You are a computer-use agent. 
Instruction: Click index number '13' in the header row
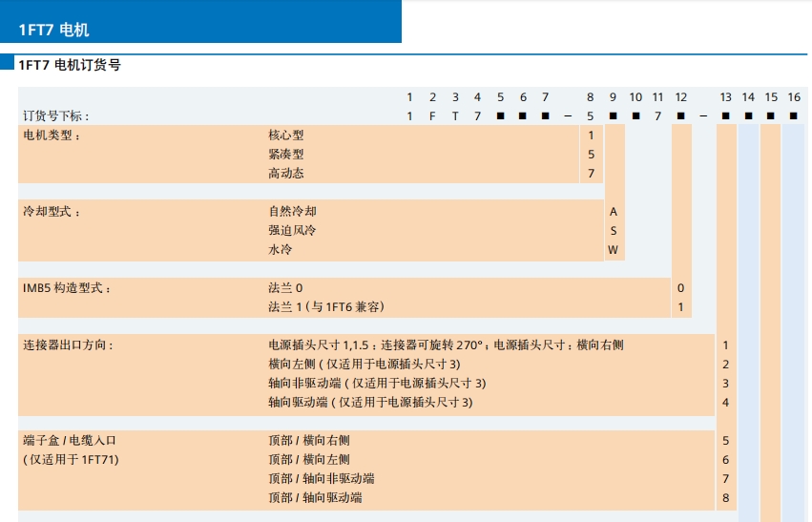725,97
